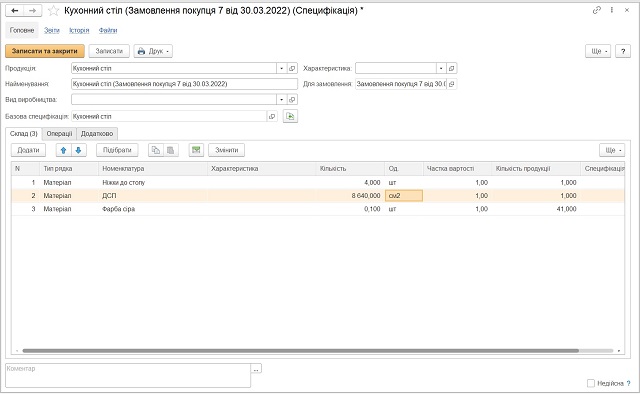Open help with the question mark button
This screenshot has width=640, height=394.
(x=623, y=51)
